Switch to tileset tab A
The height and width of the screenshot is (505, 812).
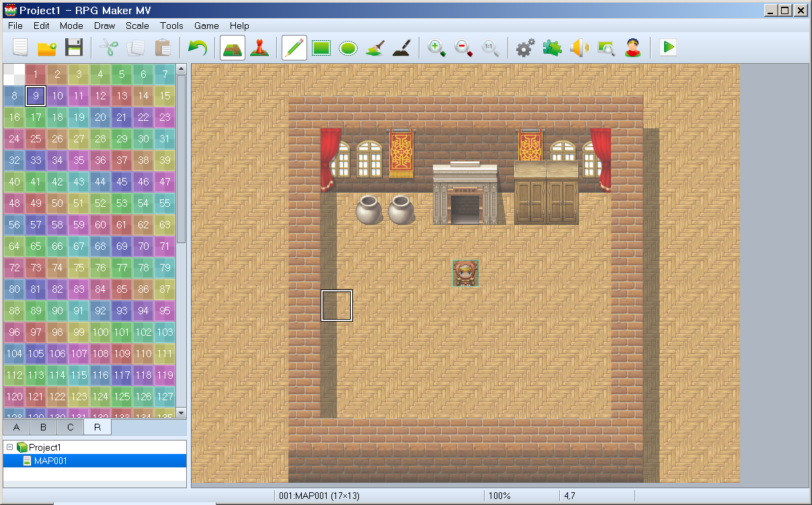pyautogui.click(x=17, y=426)
